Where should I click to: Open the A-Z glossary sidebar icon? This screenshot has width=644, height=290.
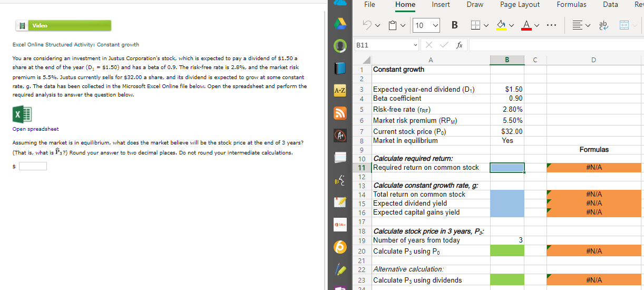tap(341, 91)
